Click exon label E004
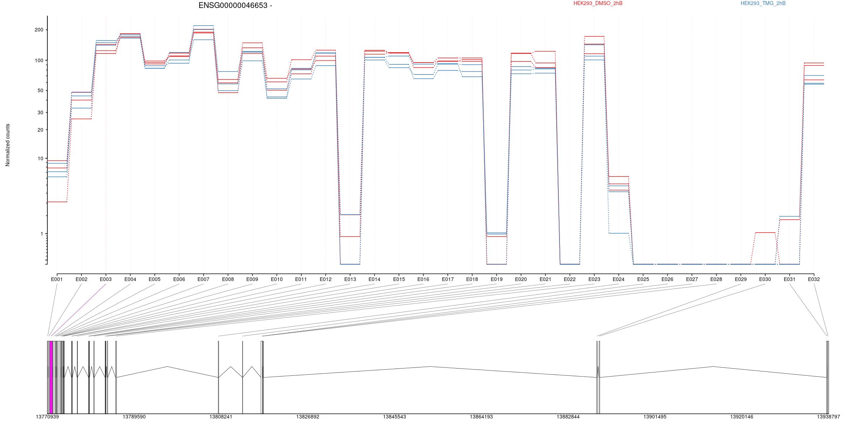Screen dimensions: 868x434 [130, 279]
